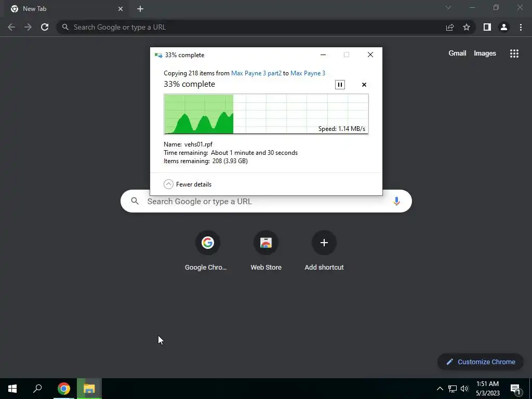
Task: Click the Speed: 1.14 MB/s readout
Action: coord(342,129)
